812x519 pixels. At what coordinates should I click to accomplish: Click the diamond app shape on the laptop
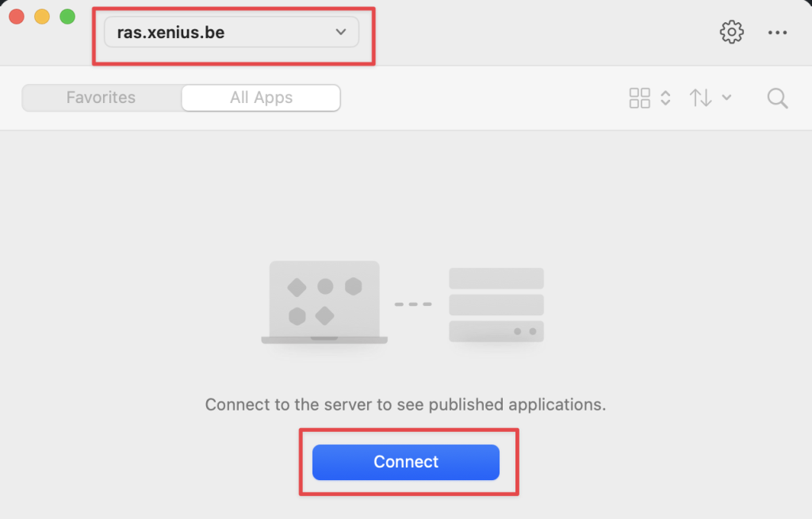[297, 286]
